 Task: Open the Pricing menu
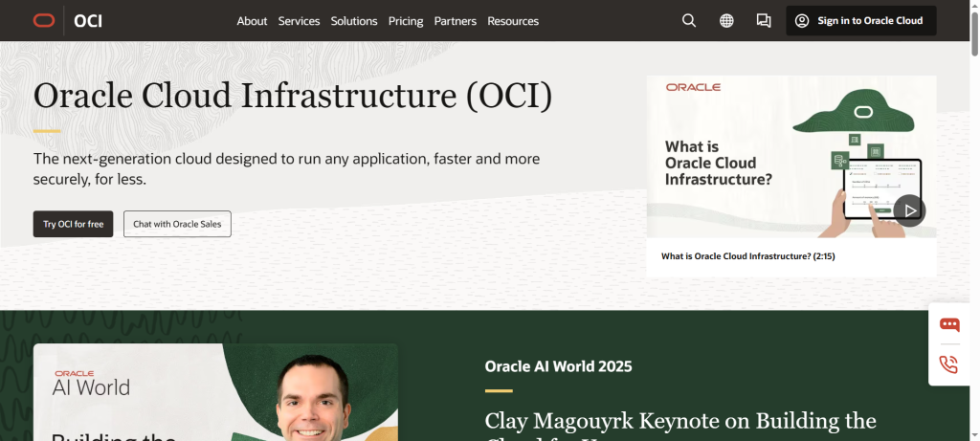[x=406, y=21]
